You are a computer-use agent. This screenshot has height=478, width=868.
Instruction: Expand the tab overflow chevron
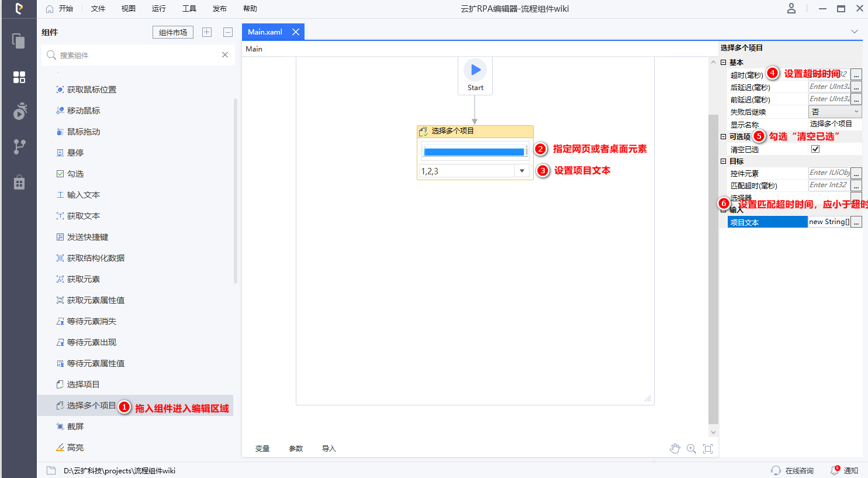point(854,32)
